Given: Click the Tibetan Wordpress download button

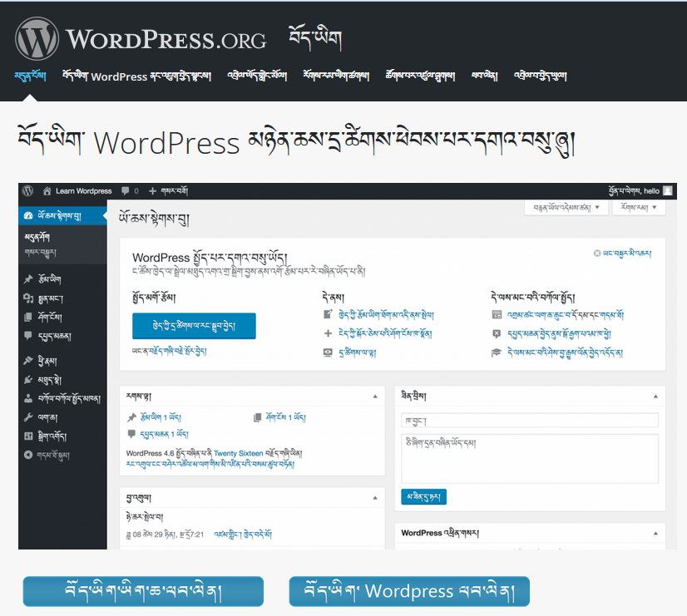Looking at the screenshot, I should pyautogui.click(x=409, y=592).
